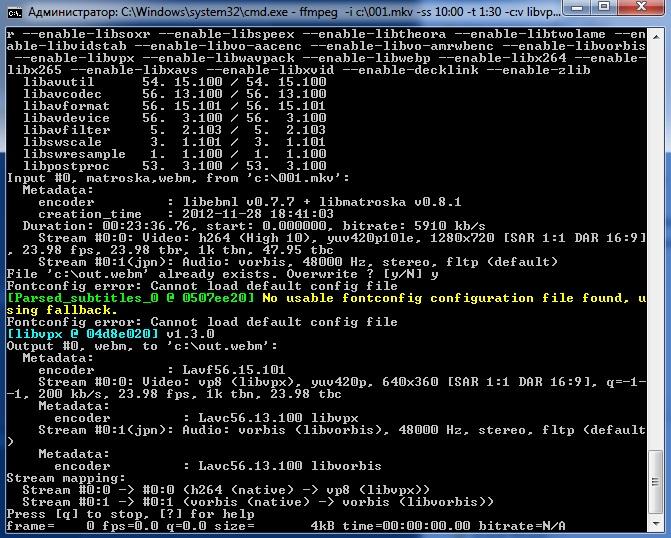The image size is (671, 538).
Task: Click the 'Press [q] to stop' line
Action: [x=131, y=514]
